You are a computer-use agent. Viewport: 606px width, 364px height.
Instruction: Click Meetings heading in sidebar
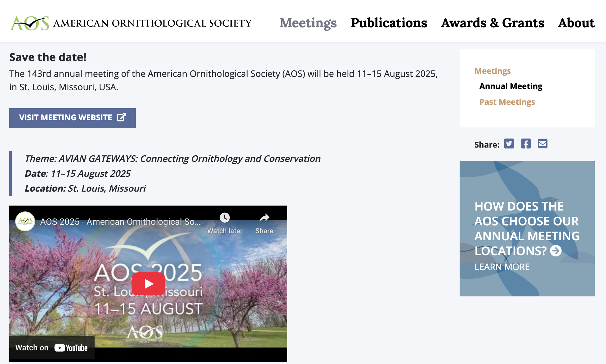492,71
